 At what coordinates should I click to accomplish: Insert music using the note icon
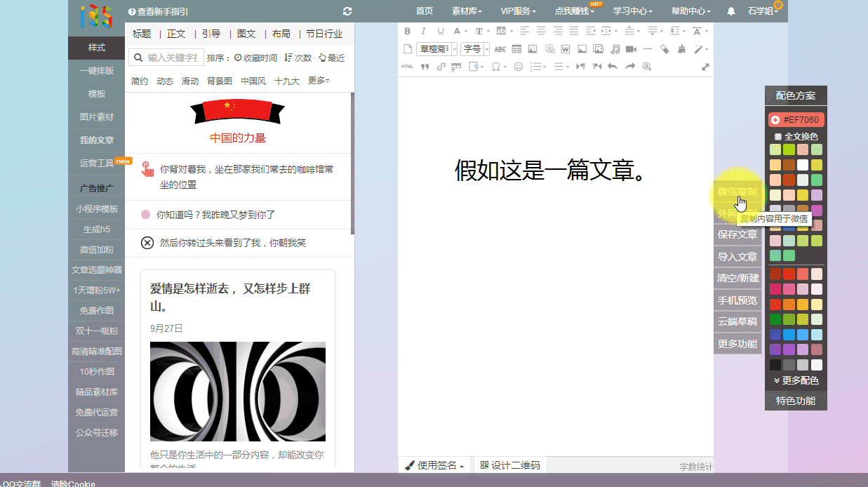click(x=615, y=49)
